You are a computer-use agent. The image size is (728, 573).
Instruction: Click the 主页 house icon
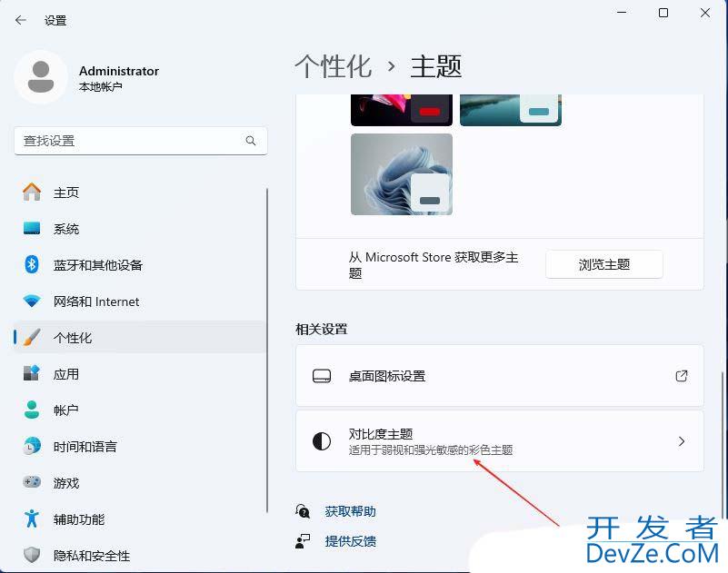(32, 192)
